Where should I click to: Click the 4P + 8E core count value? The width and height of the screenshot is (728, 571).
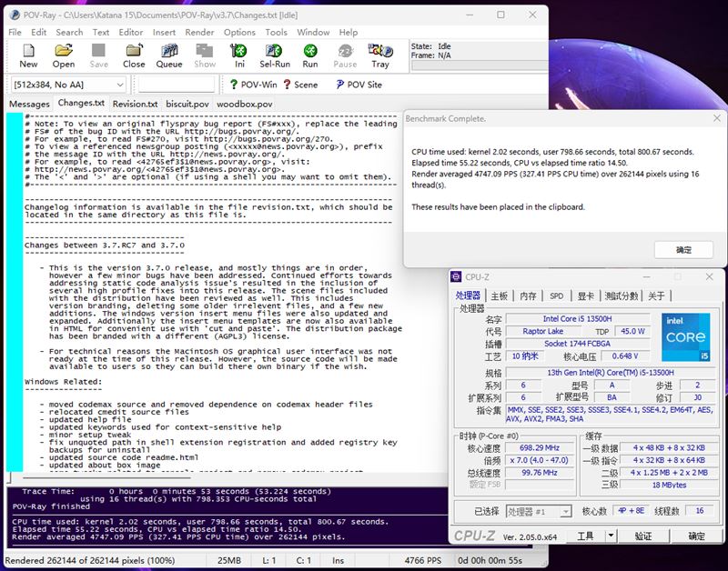(631, 511)
